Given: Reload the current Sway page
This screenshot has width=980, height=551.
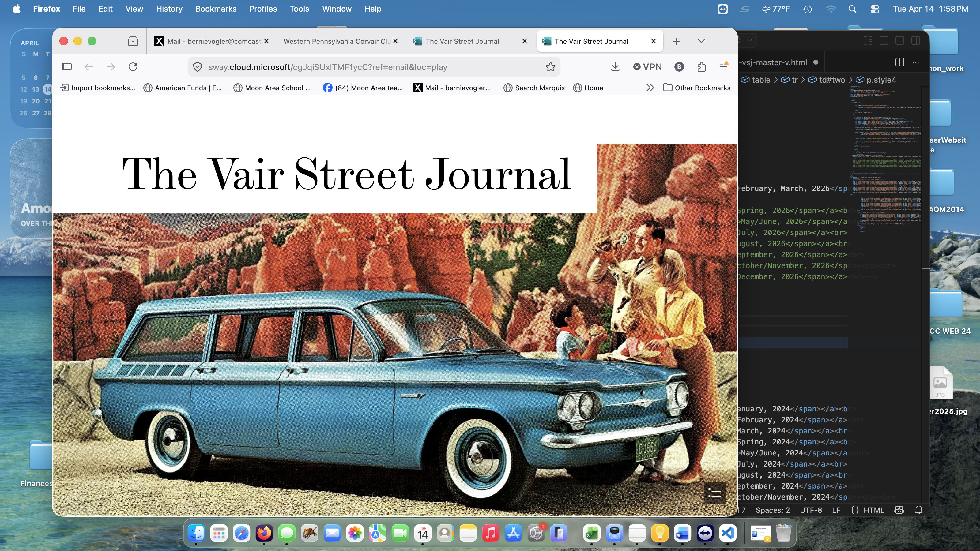Looking at the screenshot, I should tap(133, 67).
